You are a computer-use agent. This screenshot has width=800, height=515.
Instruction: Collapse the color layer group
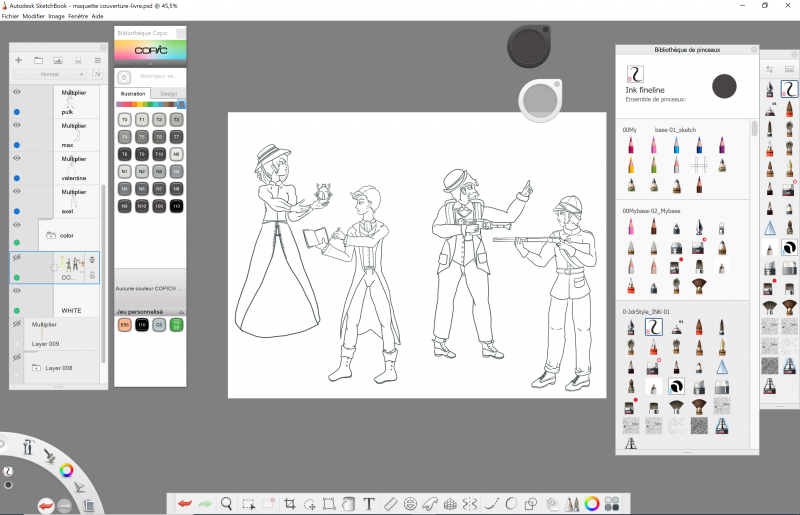pyautogui.click(x=51, y=235)
